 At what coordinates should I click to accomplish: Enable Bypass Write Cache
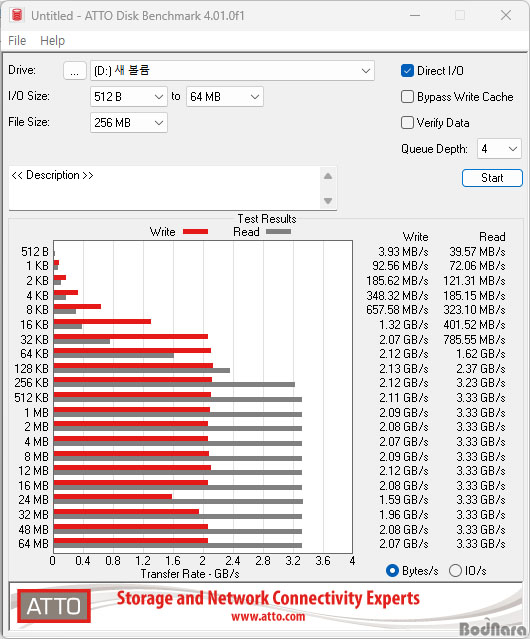pos(407,97)
